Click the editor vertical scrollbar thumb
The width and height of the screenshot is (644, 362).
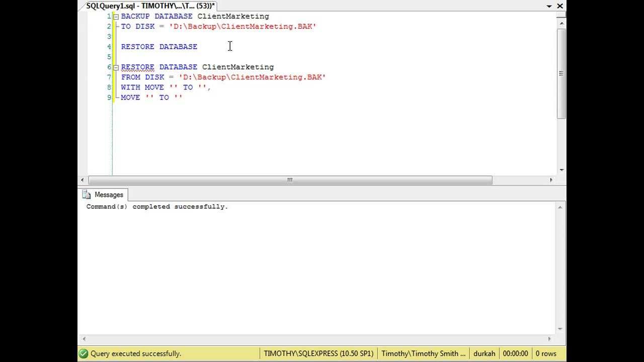[561, 73]
